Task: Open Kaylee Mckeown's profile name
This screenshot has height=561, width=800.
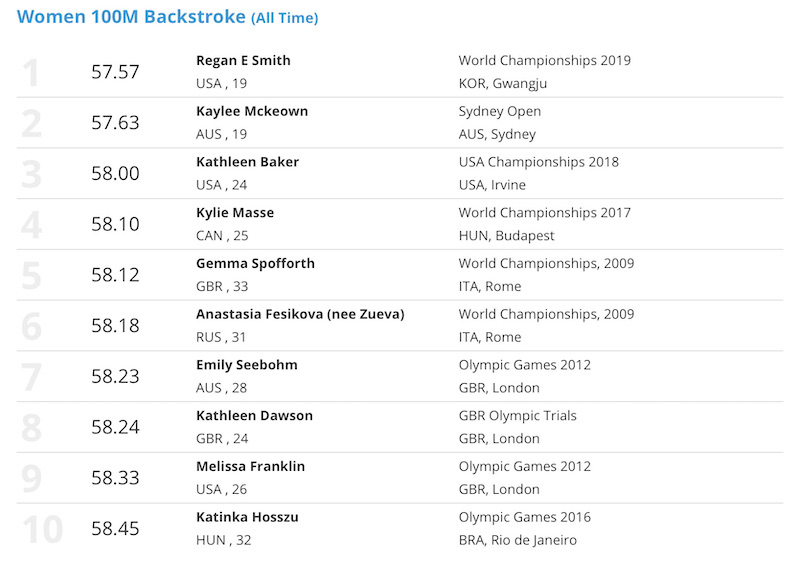Action: (x=252, y=111)
